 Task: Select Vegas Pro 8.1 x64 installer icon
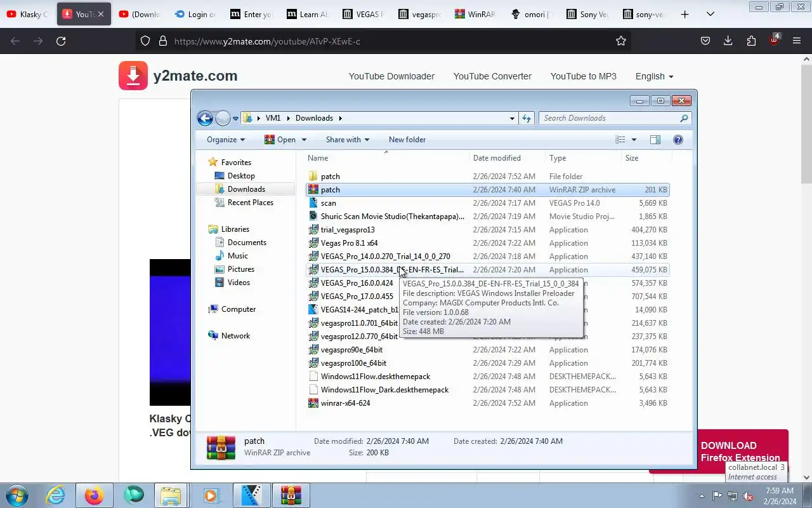click(x=313, y=243)
